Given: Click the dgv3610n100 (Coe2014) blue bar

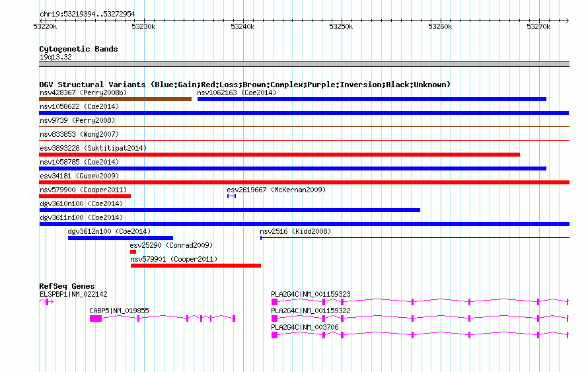Looking at the screenshot, I should (x=229, y=210).
